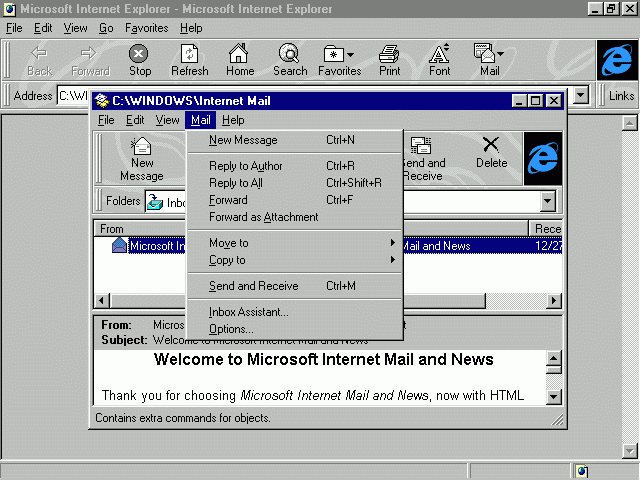Viewport: 640px width, 480px height.
Task: Select Reply to All menu entry
Action: (295, 183)
